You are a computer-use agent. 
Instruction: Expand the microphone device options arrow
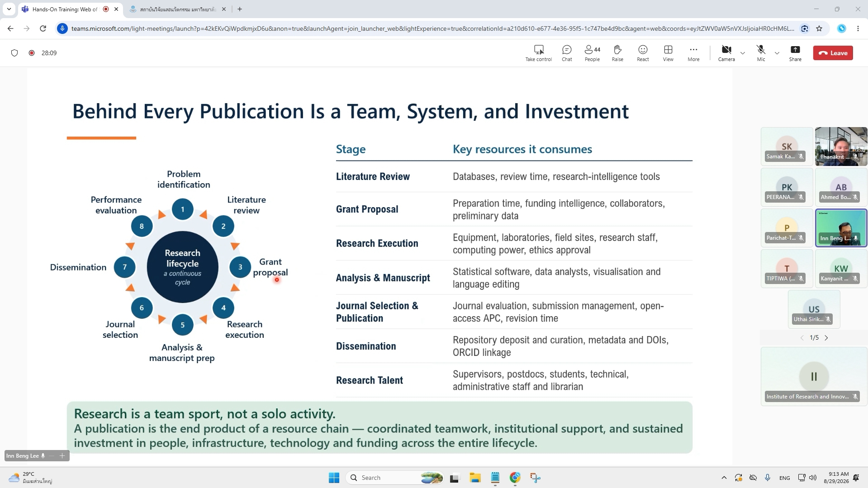(777, 53)
